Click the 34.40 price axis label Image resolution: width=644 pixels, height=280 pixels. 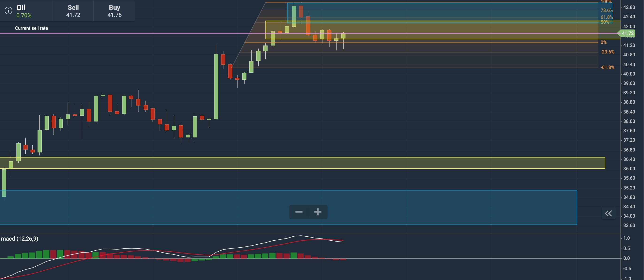[629, 207]
